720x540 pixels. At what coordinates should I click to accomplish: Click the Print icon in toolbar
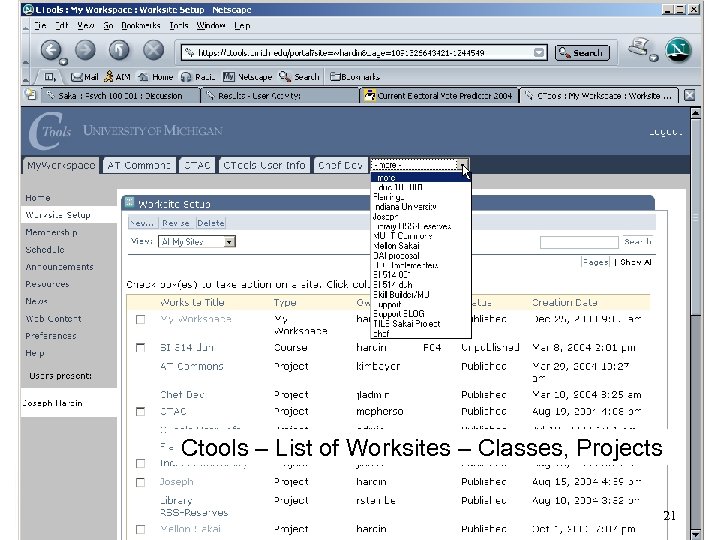pyautogui.click(x=640, y=48)
